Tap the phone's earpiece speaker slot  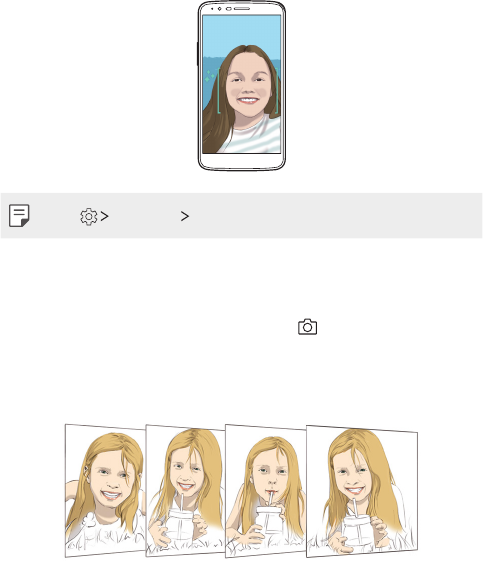(x=242, y=8)
